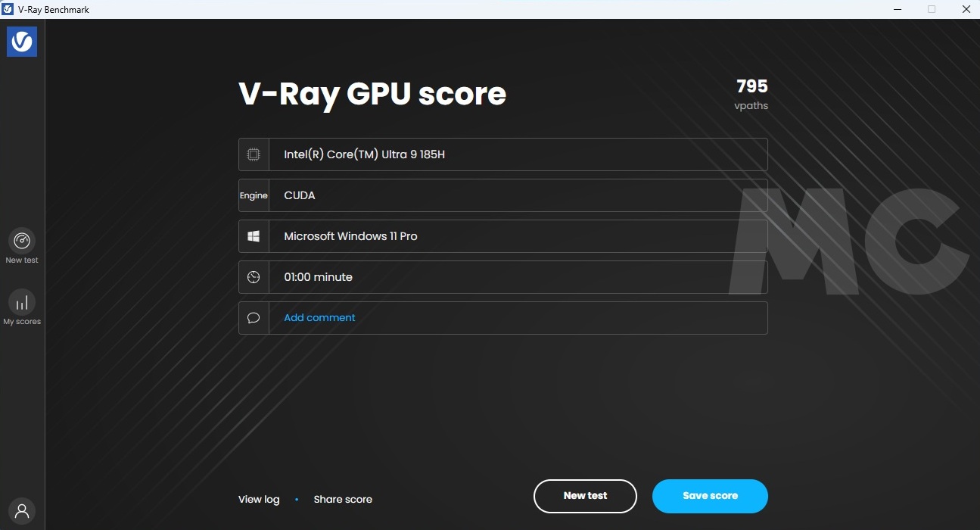
Task: Click the Windows logo icon in OS row
Action: point(254,236)
